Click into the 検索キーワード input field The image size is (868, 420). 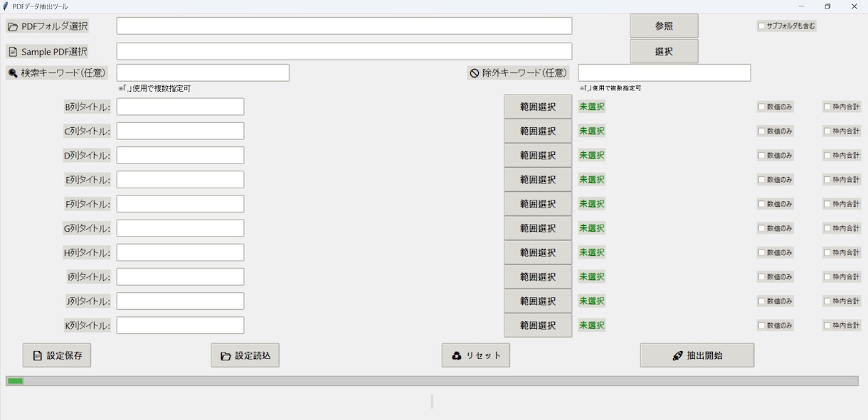[203, 72]
